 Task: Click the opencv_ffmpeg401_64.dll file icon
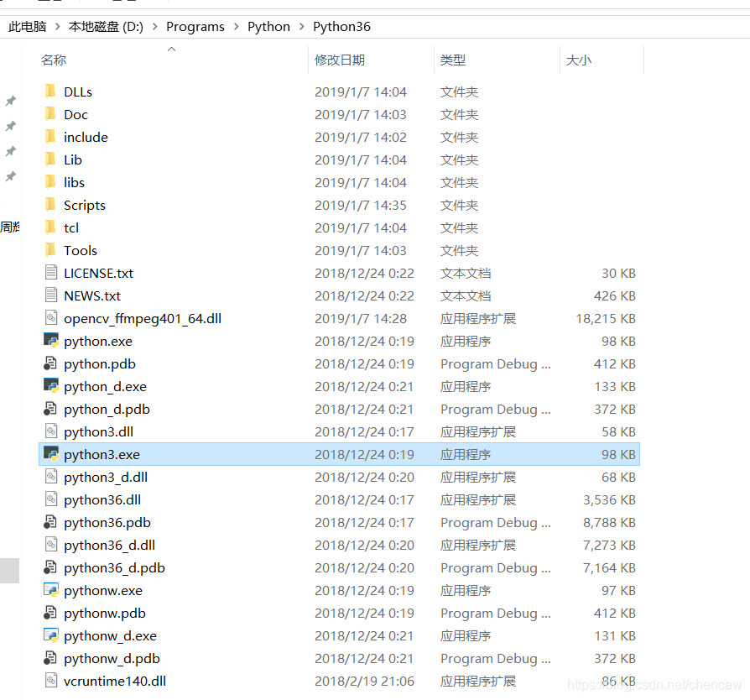[50, 318]
